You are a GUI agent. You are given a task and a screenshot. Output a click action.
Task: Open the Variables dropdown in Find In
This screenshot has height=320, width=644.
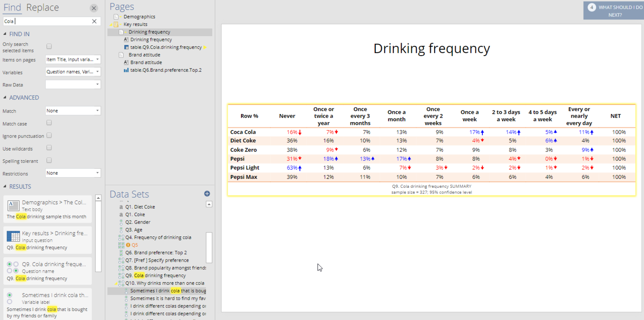point(73,72)
